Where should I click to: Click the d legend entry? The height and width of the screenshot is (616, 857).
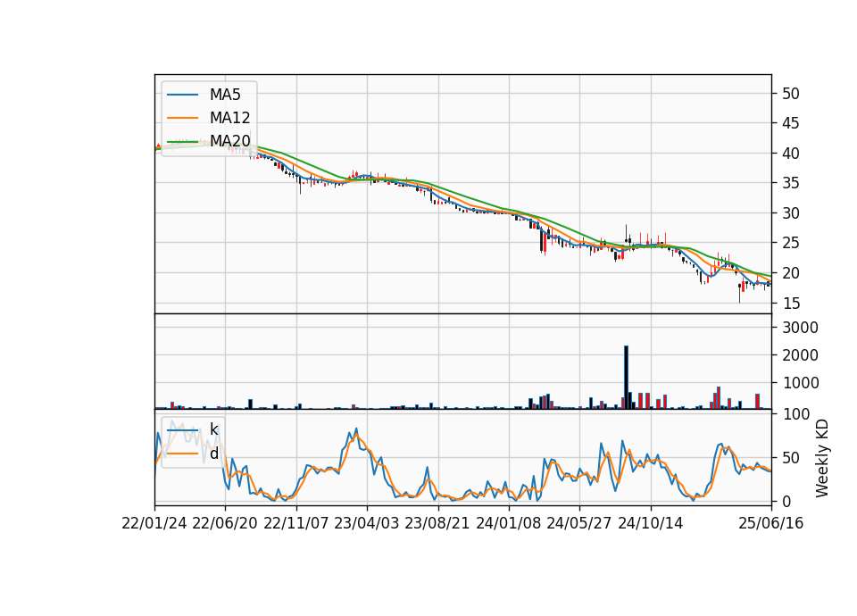point(193,454)
